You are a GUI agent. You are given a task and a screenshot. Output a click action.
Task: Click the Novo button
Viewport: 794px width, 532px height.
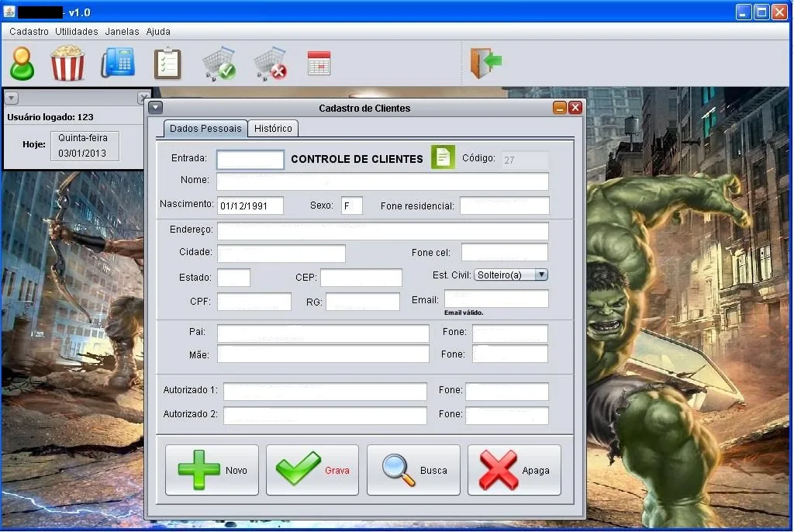[x=212, y=470]
